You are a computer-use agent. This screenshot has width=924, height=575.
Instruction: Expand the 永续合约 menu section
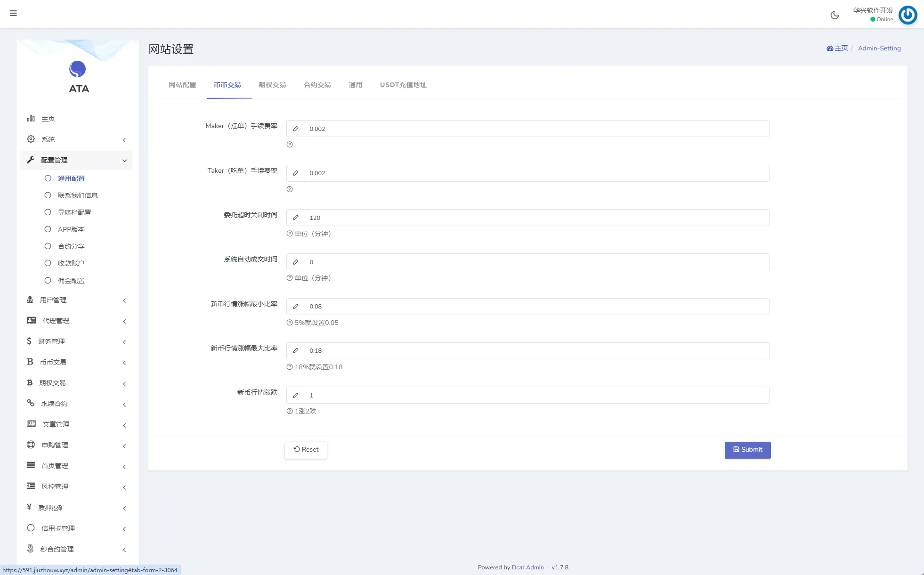[x=54, y=404]
